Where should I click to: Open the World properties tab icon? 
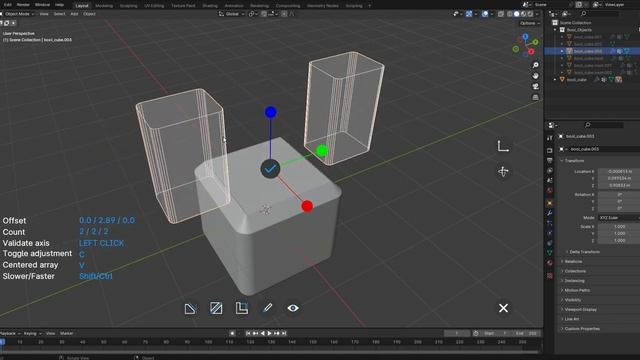coord(550,190)
